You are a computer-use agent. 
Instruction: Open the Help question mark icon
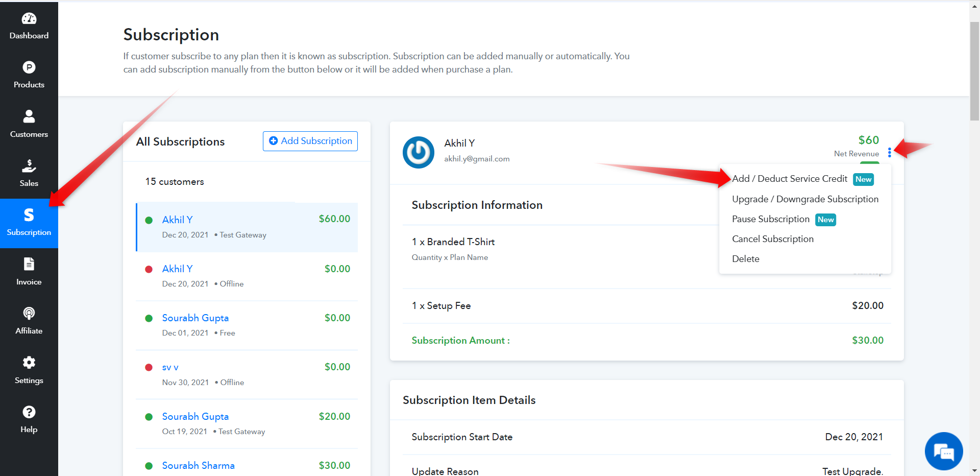point(29,412)
